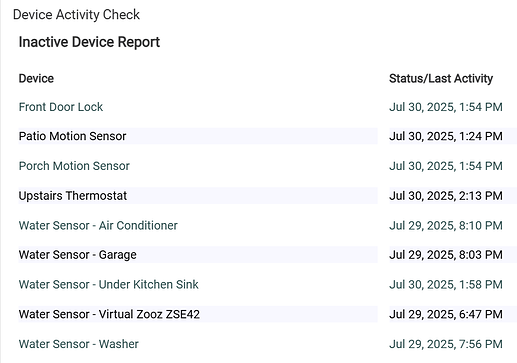Click Porch Motion Sensor's Jul 30 timestamp

point(446,166)
